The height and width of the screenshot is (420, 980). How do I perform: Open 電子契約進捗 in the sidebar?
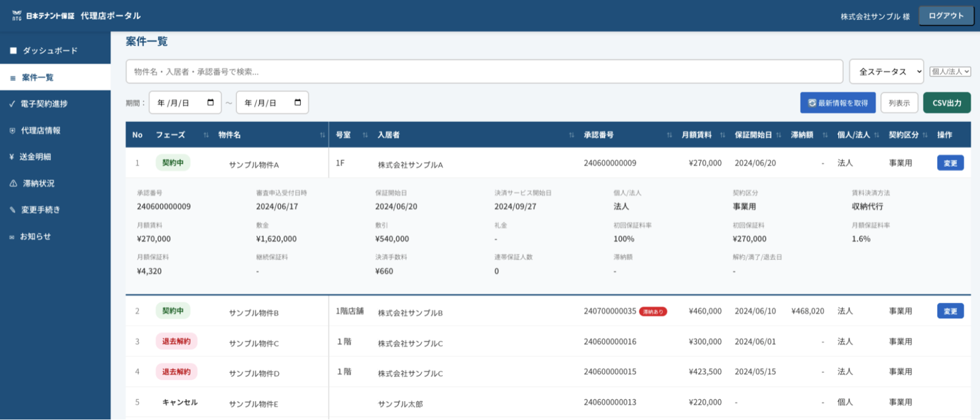(44, 104)
